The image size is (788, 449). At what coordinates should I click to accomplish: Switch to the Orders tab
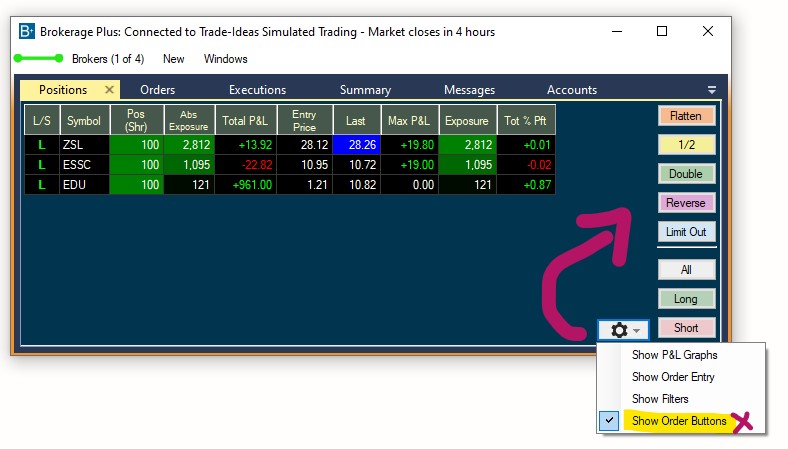tap(157, 90)
